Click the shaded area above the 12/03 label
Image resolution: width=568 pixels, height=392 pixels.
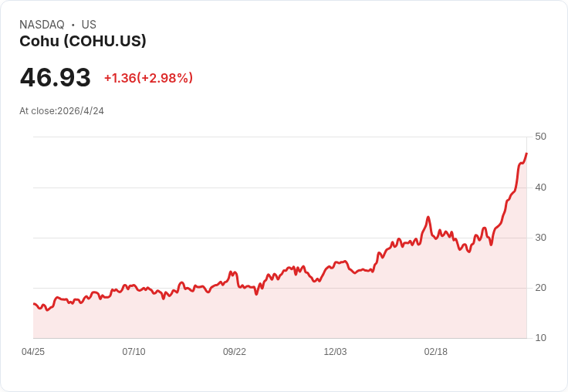[x=335, y=309]
